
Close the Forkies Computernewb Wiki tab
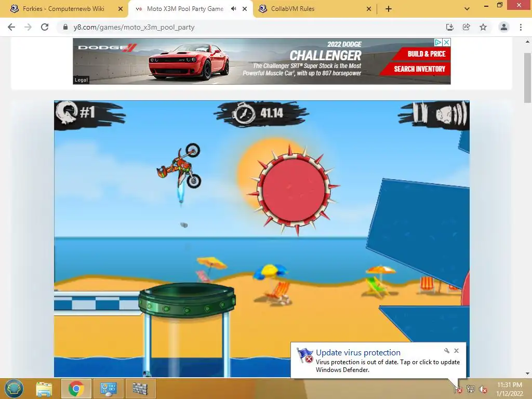[121, 9]
